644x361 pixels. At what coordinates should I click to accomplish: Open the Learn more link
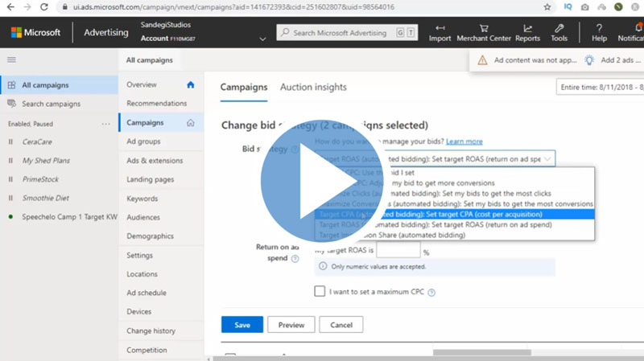click(464, 142)
